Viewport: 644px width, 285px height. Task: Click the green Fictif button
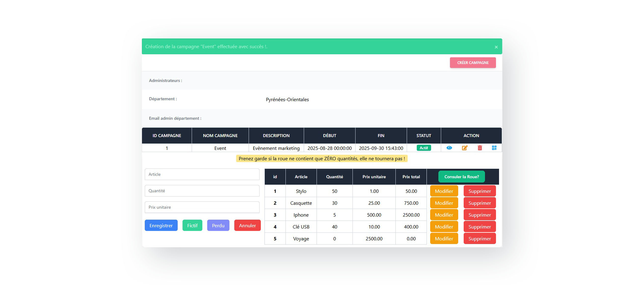192,225
